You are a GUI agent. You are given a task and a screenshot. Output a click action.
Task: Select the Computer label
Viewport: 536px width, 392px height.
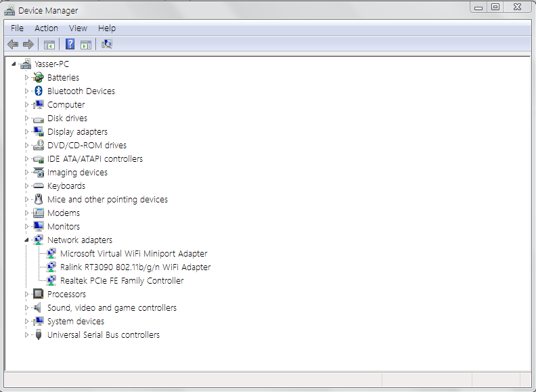[x=66, y=105]
